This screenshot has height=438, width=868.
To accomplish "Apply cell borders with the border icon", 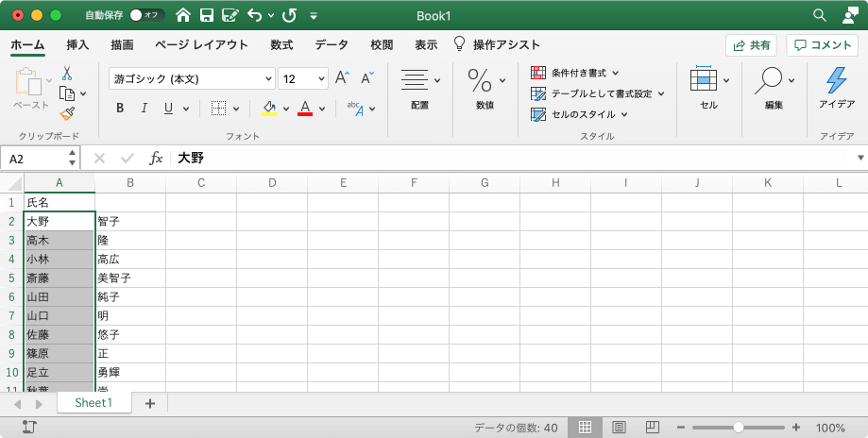I will pos(219,109).
